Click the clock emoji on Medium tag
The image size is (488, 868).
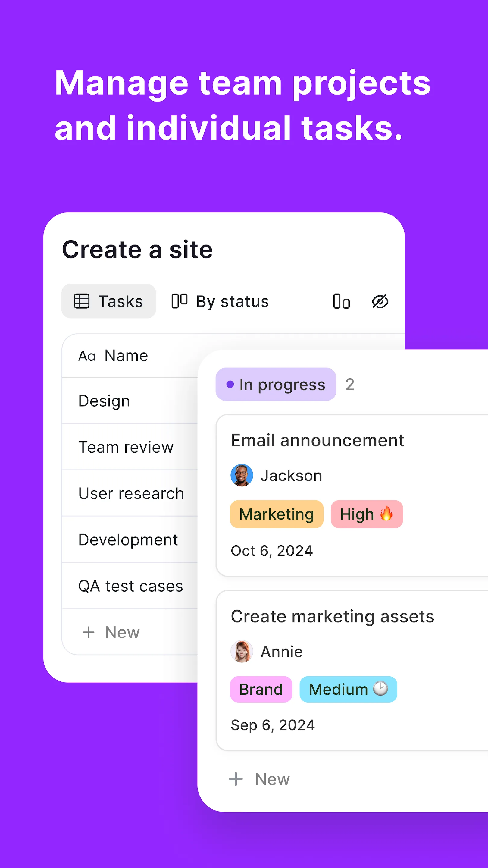pyautogui.click(x=380, y=688)
